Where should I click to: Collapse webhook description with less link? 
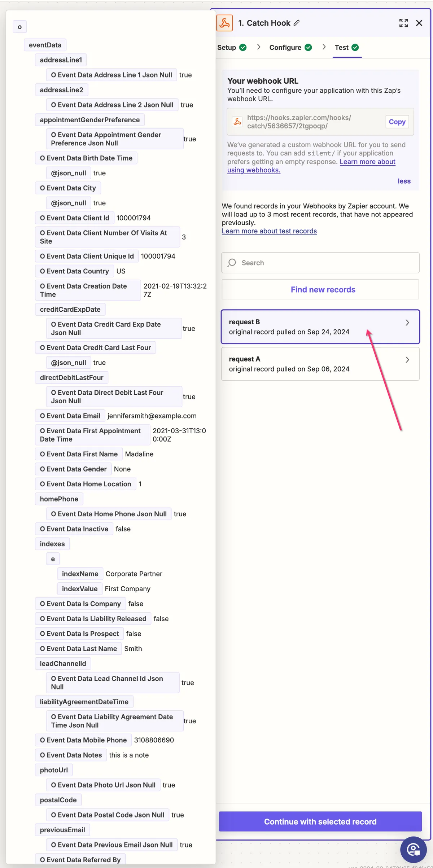pyautogui.click(x=404, y=181)
